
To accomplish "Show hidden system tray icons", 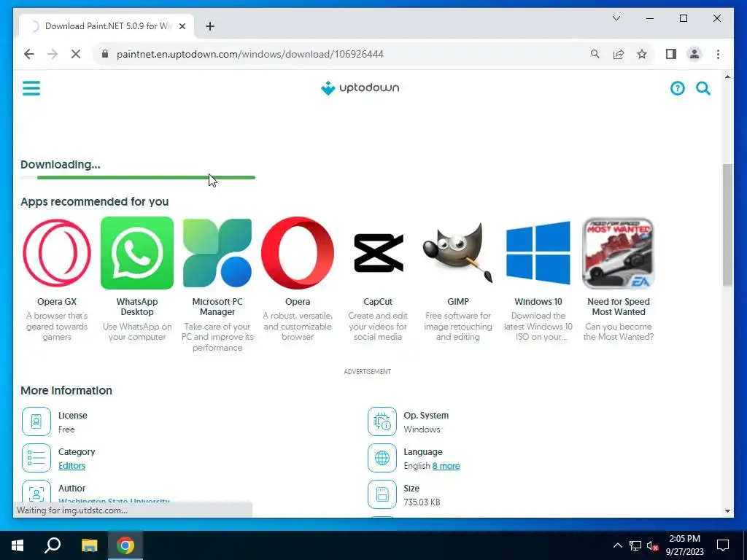I will 617,545.
